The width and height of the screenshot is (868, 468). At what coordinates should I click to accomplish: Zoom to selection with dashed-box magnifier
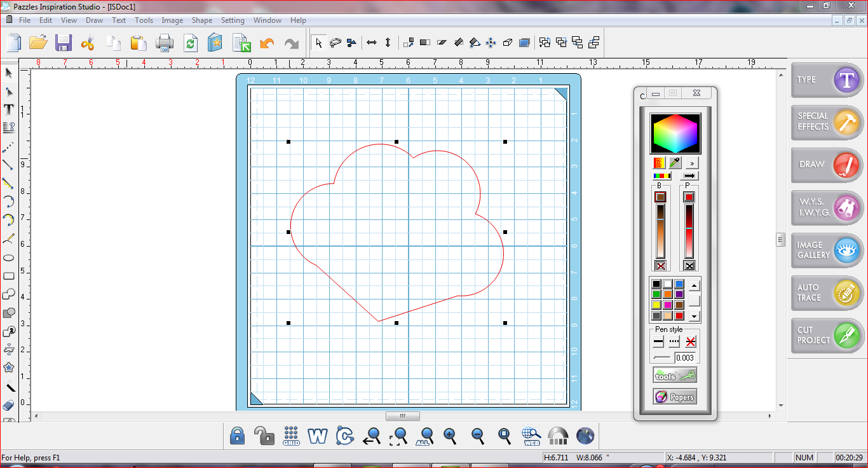click(398, 436)
